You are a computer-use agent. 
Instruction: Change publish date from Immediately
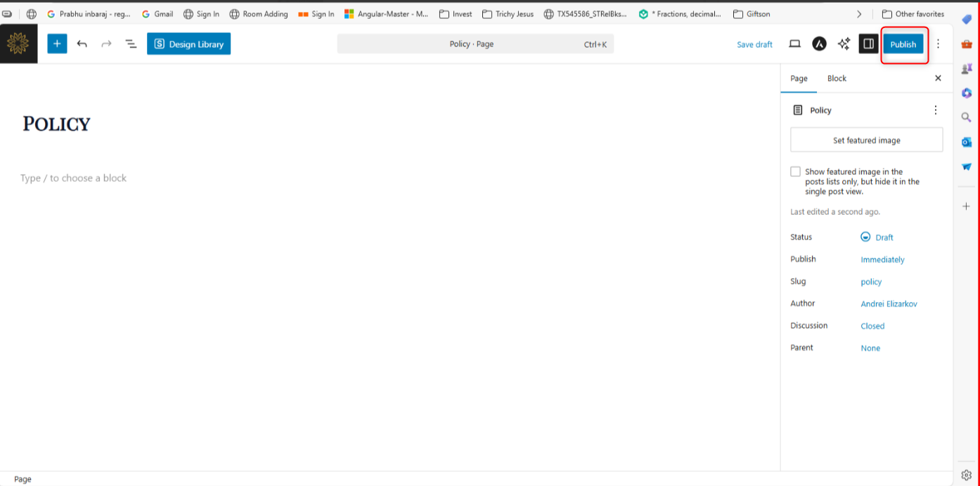click(882, 260)
